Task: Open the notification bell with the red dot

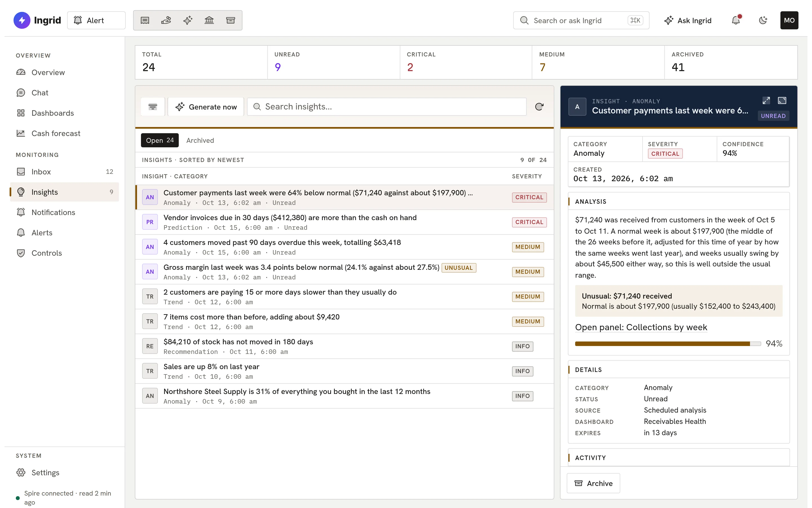Action: (x=736, y=21)
